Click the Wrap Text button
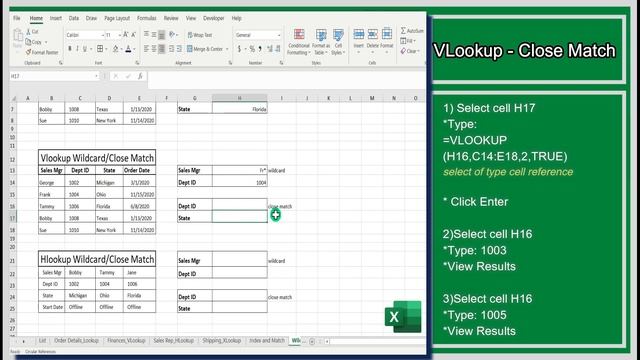Image resolution: width=640 pixels, height=360 pixels. 200,35
